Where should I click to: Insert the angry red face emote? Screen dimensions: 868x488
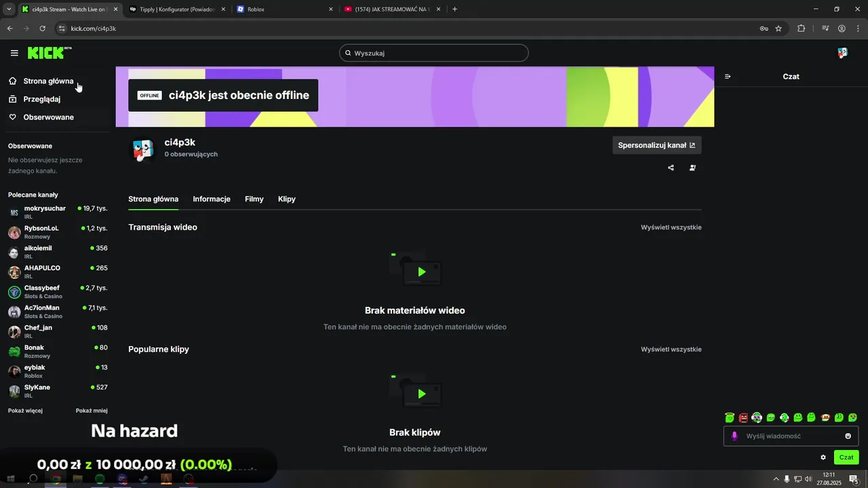[743, 418]
